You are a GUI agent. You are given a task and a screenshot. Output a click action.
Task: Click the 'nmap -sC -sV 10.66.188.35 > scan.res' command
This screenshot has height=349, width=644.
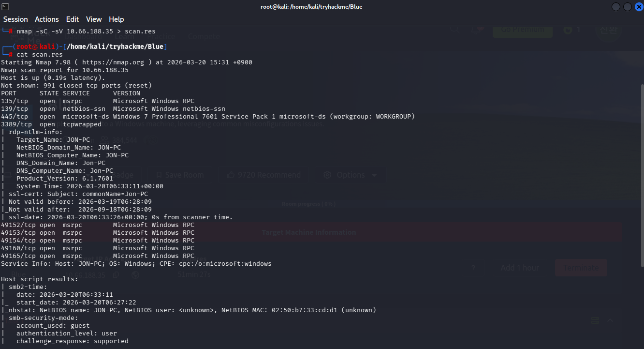[86, 31]
